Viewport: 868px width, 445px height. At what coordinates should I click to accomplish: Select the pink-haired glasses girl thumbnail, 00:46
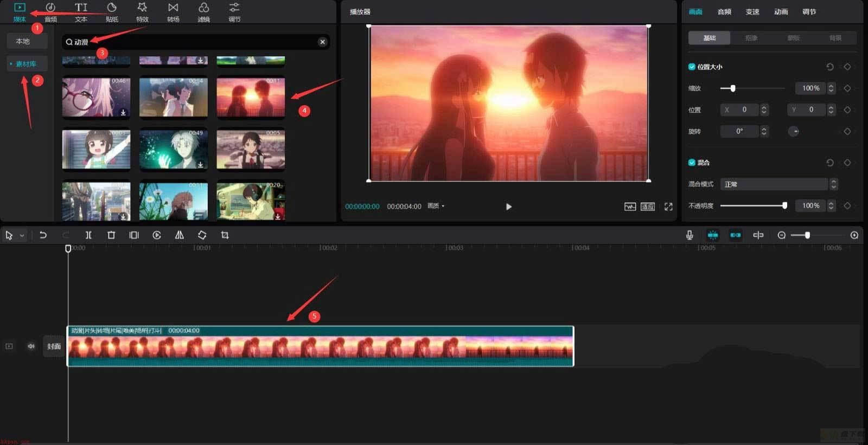tap(96, 97)
